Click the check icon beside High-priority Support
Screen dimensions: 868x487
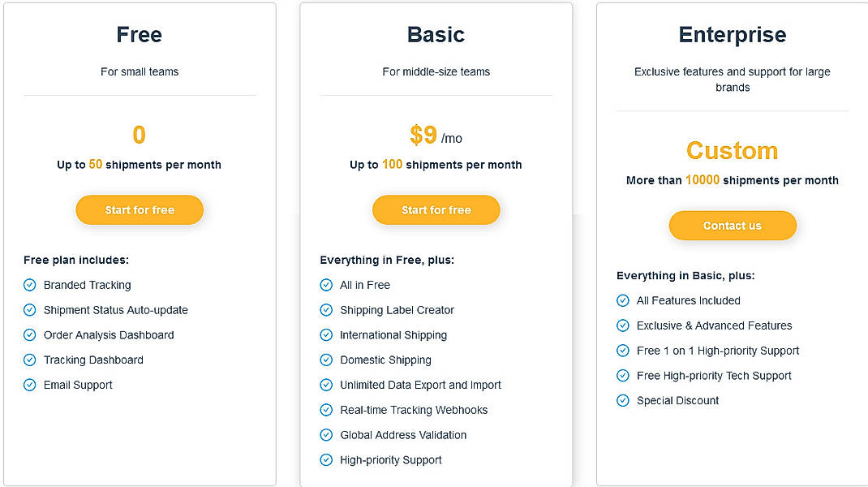tap(326, 460)
